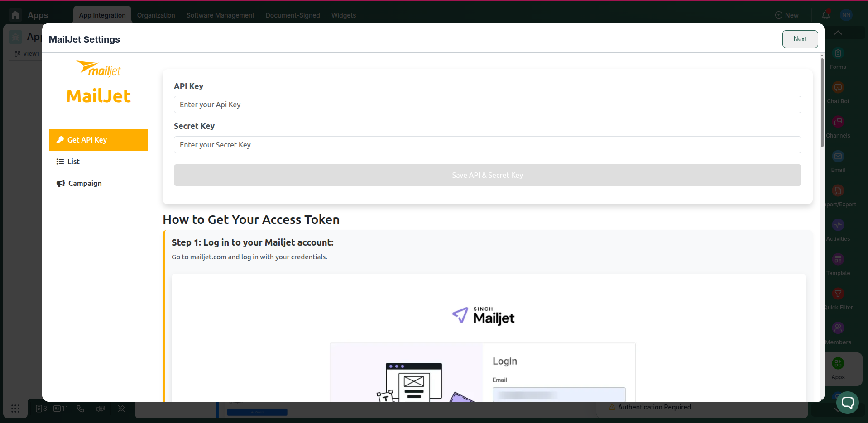Open the Forms sidebar icon
Image resolution: width=868 pixels, height=423 pixels.
coord(838,53)
